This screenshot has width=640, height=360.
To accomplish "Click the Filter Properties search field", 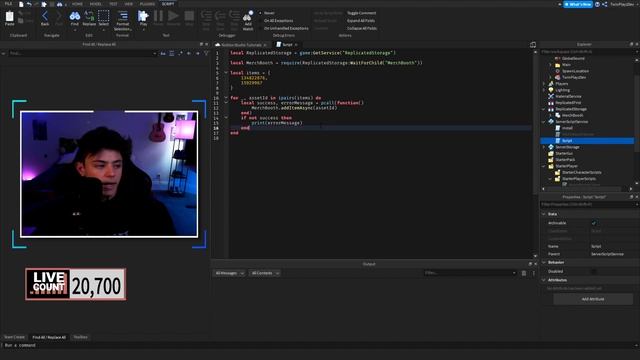I will click(590, 204).
